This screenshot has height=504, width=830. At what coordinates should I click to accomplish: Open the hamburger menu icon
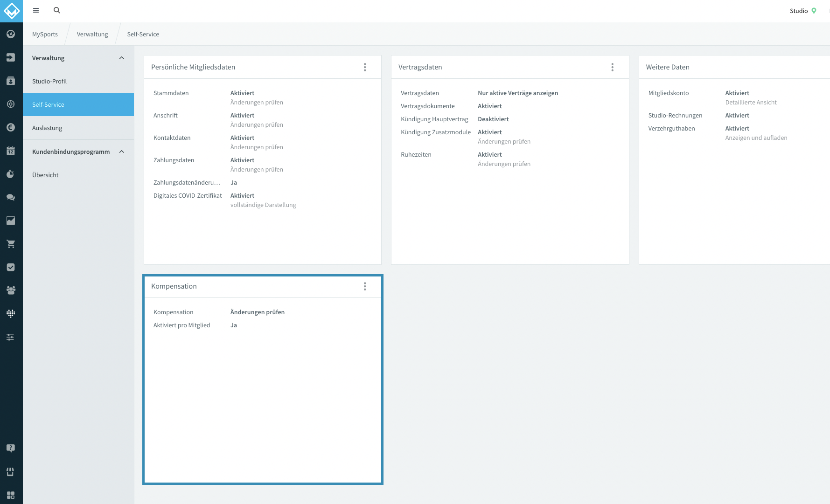[36, 10]
